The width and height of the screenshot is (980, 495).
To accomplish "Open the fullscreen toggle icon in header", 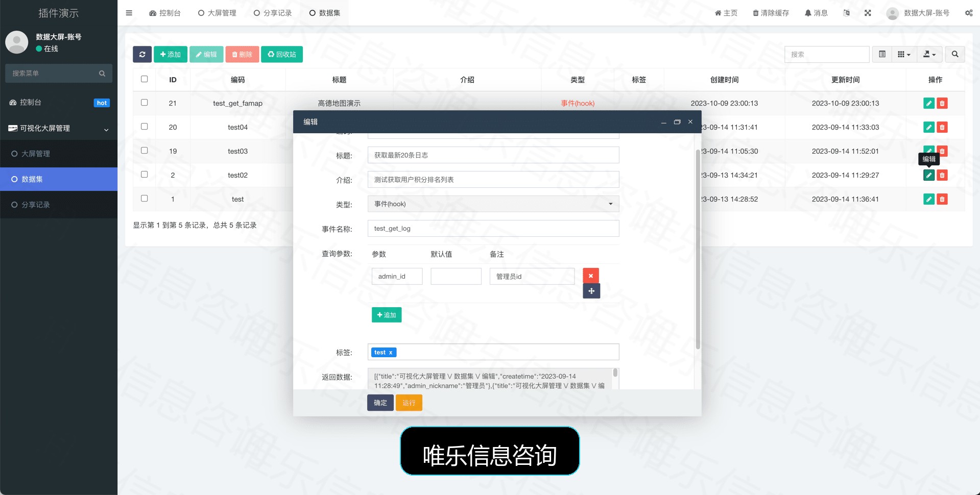I will [x=868, y=13].
